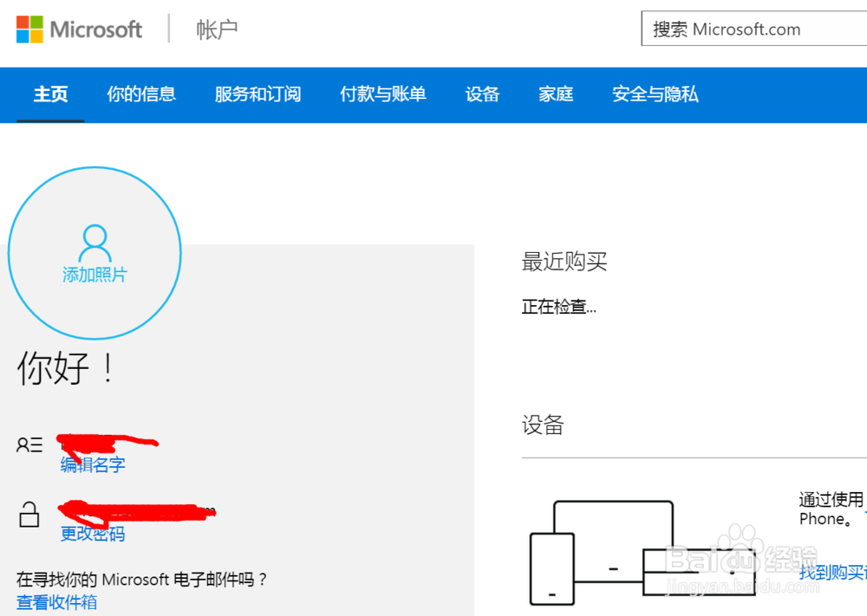Open the 查看收件箱 link
Screen dimensions: 867x616
[x=55, y=601]
